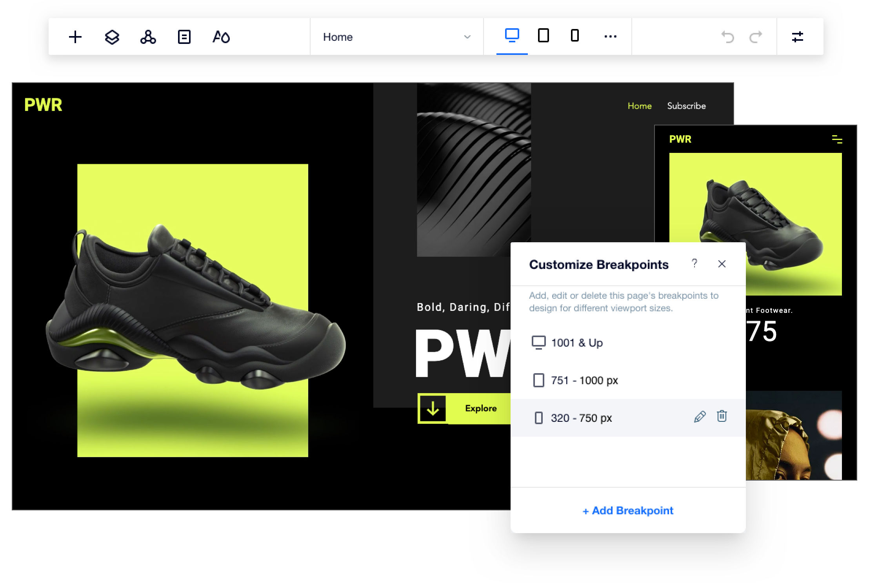Open the inspector sliders icon

(798, 37)
